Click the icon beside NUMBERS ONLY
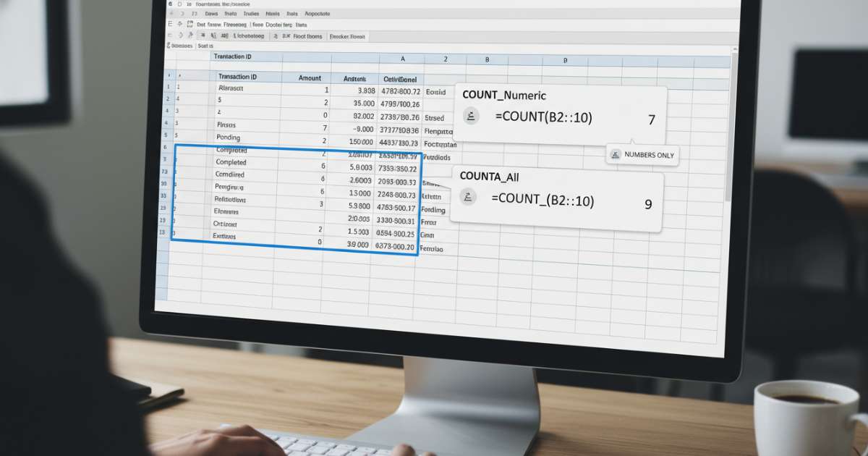Viewport: 868px width, 456px height. click(x=616, y=154)
